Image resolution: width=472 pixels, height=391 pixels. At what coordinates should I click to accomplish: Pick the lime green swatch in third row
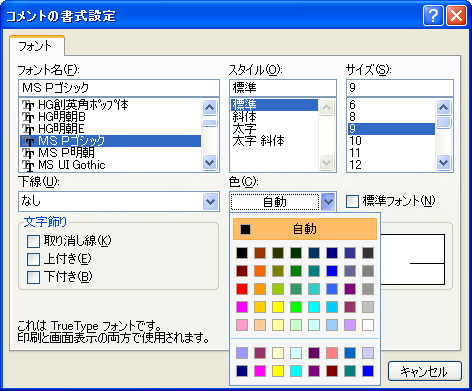point(278,289)
